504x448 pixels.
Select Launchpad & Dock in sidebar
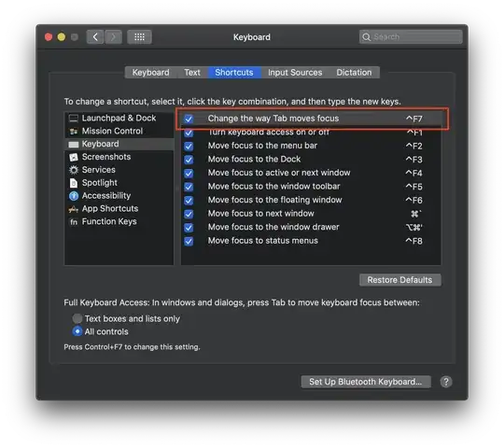click(x=119, y=119)
